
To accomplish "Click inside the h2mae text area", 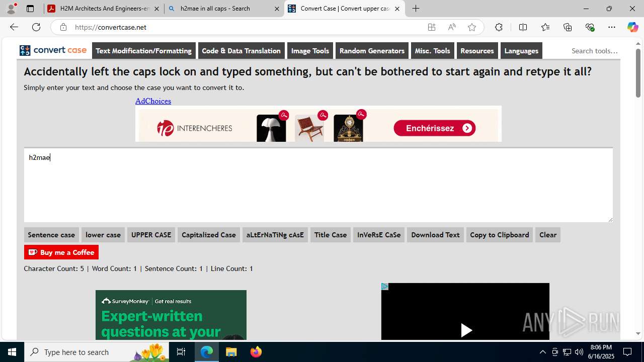I will [x=318, y=185].
